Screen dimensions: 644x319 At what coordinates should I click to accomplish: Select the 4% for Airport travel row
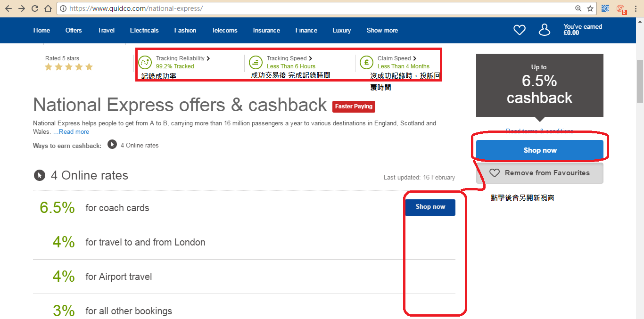tap(244, 277)
